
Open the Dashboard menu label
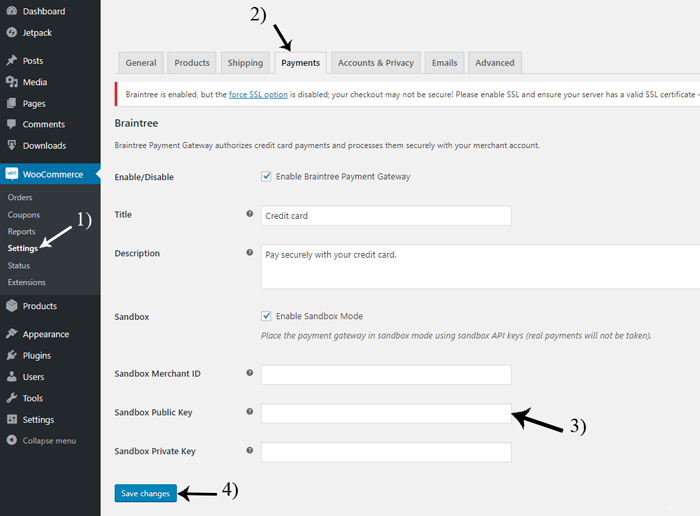point(44,11)
